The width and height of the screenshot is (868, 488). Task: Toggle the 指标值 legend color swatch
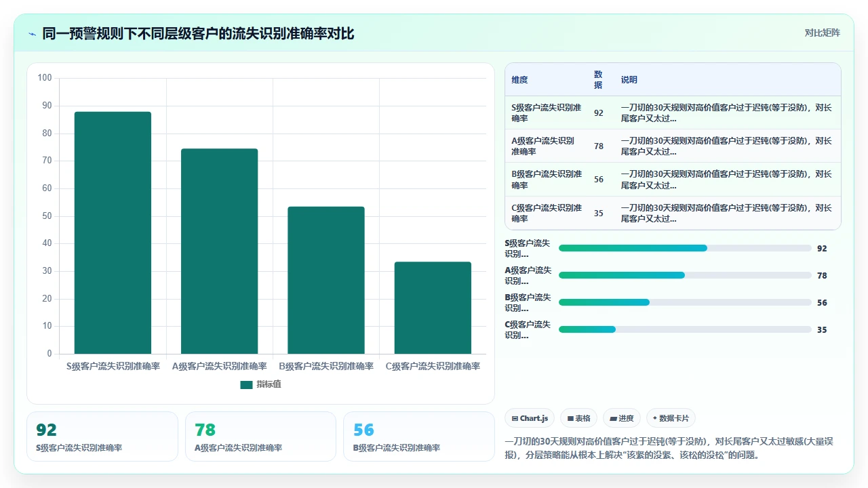(246, 385)
